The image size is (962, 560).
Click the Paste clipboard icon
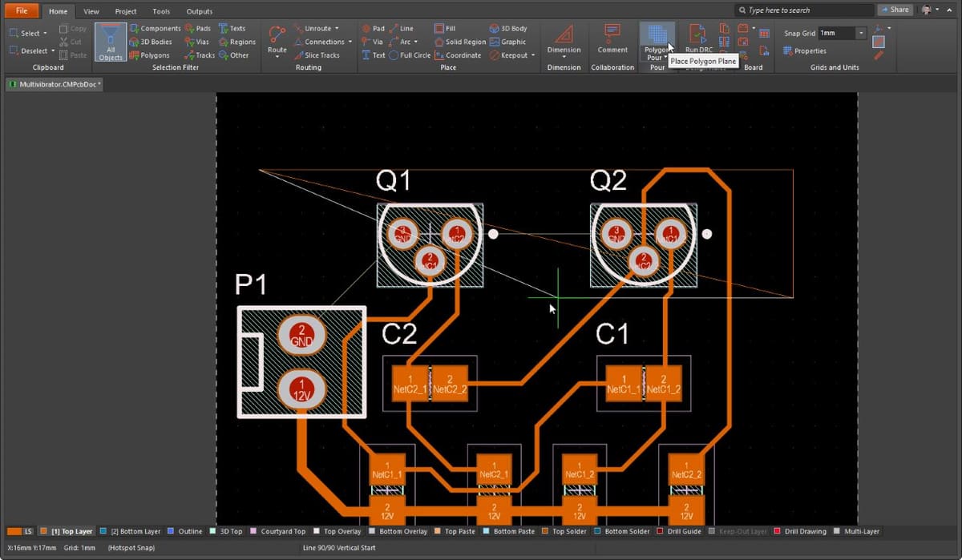pos(73,55)
